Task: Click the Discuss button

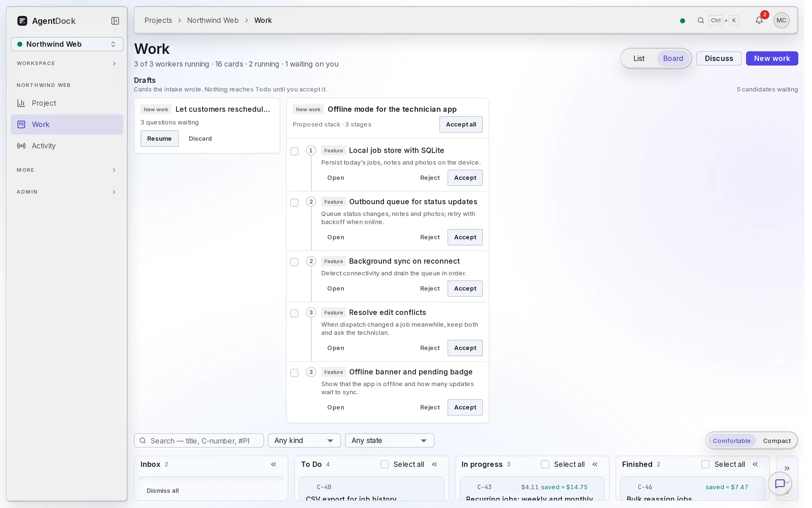Action: point(719,58)
